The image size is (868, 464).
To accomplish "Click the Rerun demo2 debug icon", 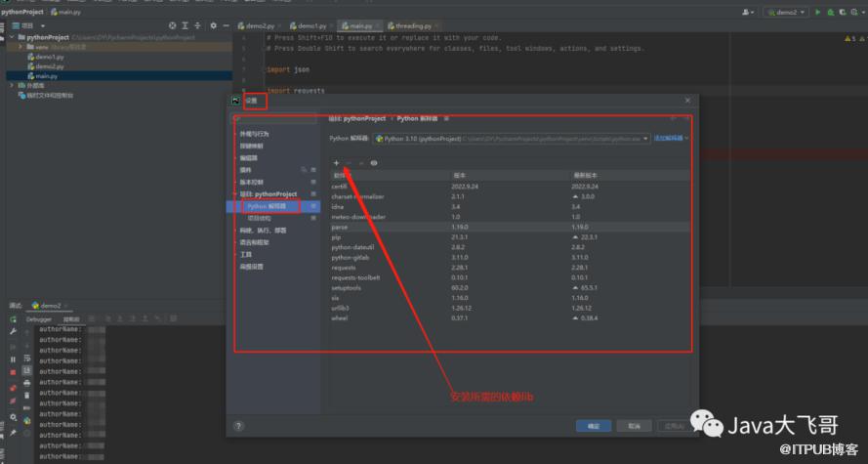I will [x=13, y=318].
